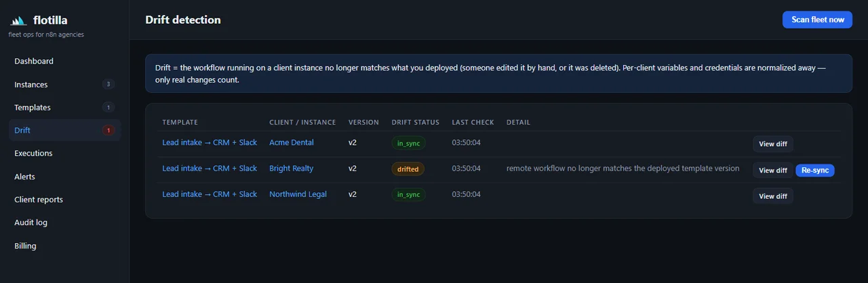Click the in_sync status pill for Acme Dental

point(408,143)
